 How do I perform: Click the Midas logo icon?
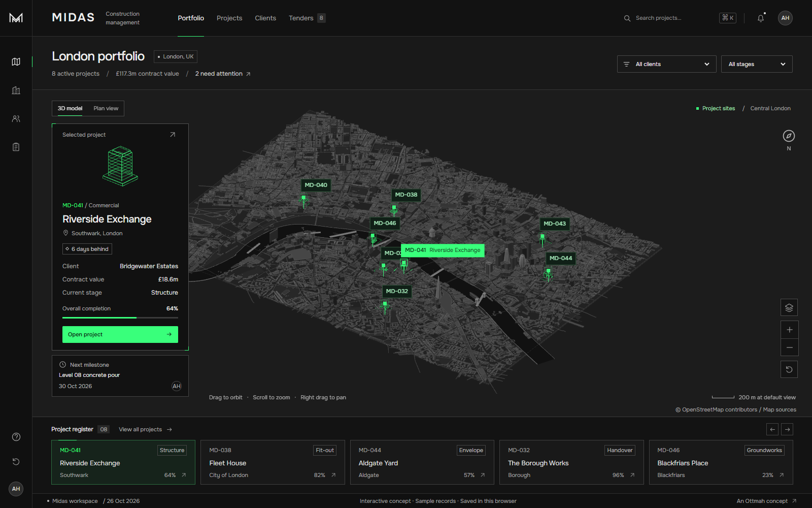pyautogui.click(x=16, y=18)
